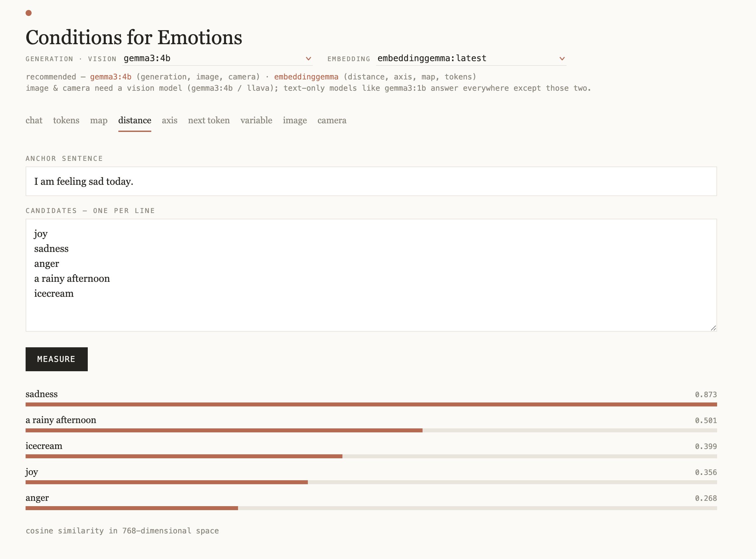This screenshot has height=559, width=756.
Task: Click the score value 0.356
Action: tap(706, 472)
